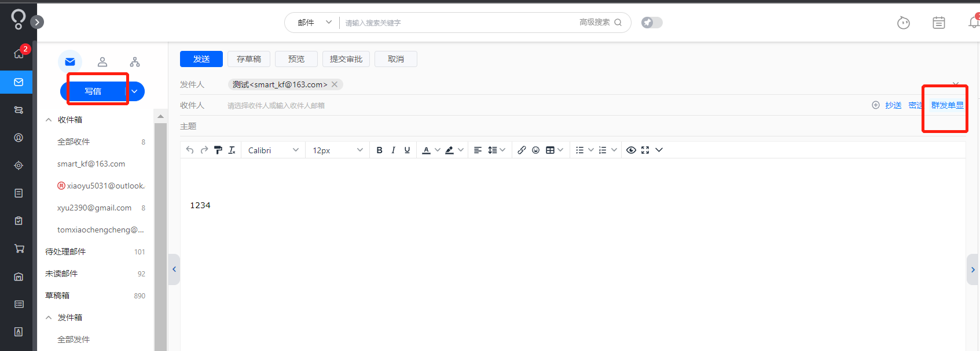Click the 提交审批 submit approval button
980x351 pixels.
click(346, 59)
